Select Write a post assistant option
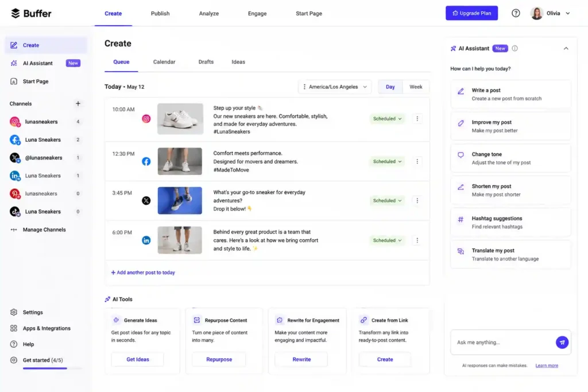Image resolution: width=588 pixels, height=392 pixels. (510, 95)
